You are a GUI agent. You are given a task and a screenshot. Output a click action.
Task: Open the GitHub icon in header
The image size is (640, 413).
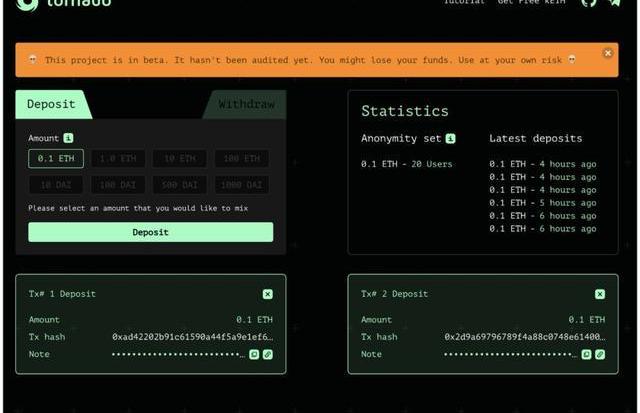588,3
